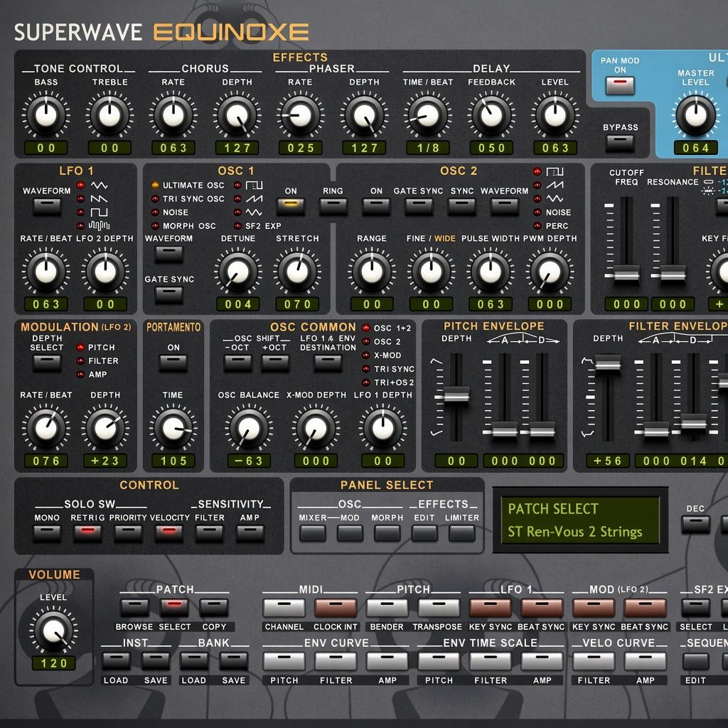Image resolution: width=728 pixels, height=728 pixels.
Task: Click the X-Mod Depth knob
Action: click(316, 429)
